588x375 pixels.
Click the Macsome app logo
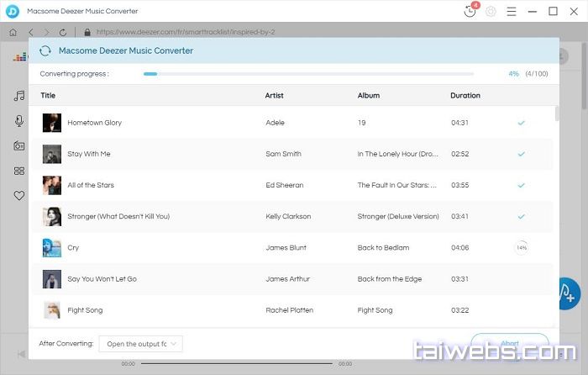[x=12, y=11]
